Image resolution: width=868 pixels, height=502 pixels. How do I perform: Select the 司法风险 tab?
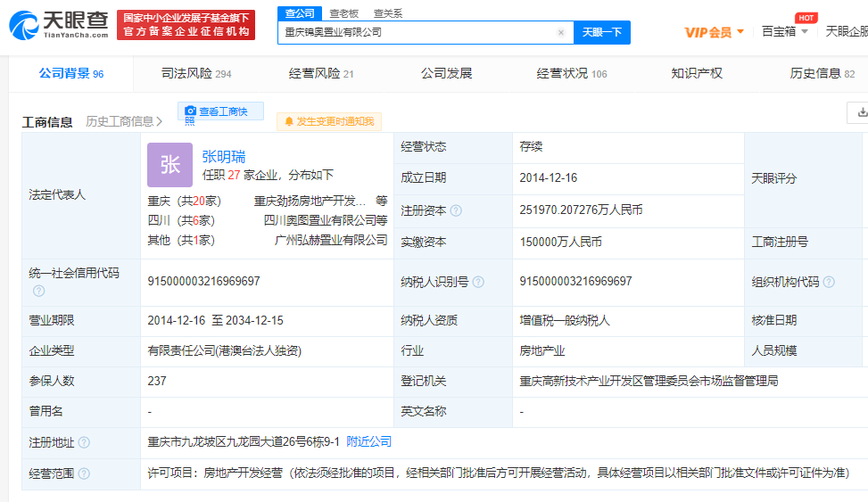point(196,74)
